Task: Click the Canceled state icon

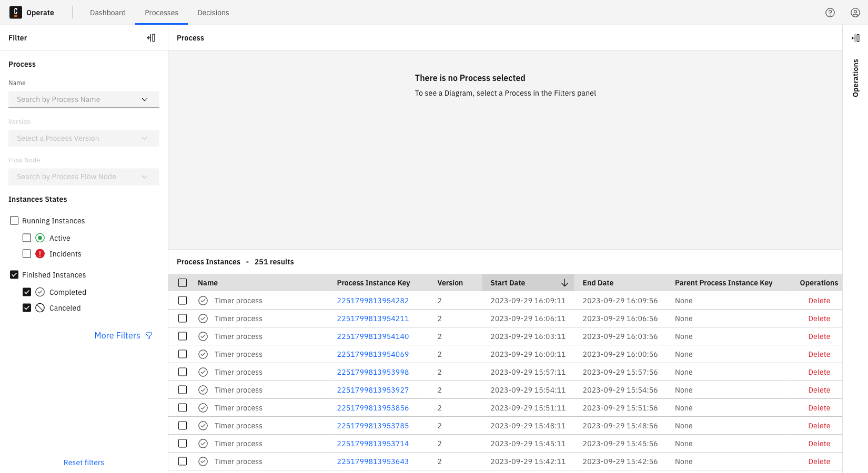Action: tap(40, 308)
